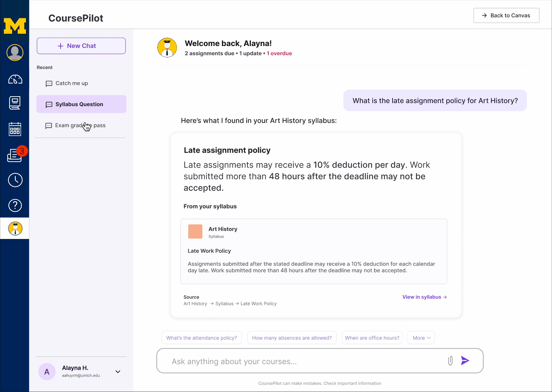Ask What's the attendance policy?

click(x=201, y=338)
